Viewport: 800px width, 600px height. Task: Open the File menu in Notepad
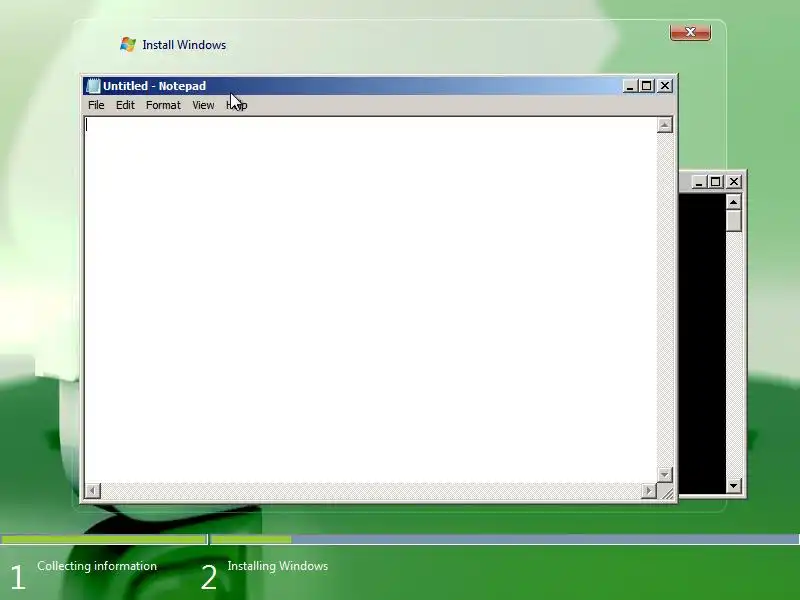pyautogui.click(x=96, y=105)
